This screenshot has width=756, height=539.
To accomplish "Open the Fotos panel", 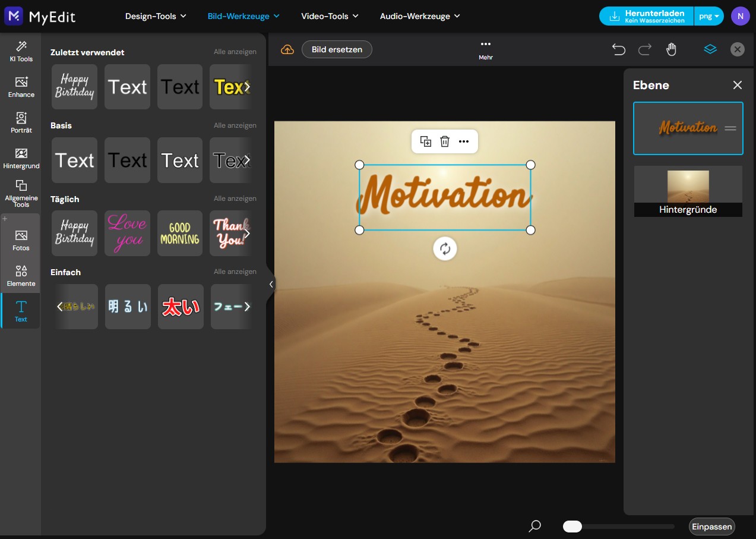I will [x=21, y=240].
